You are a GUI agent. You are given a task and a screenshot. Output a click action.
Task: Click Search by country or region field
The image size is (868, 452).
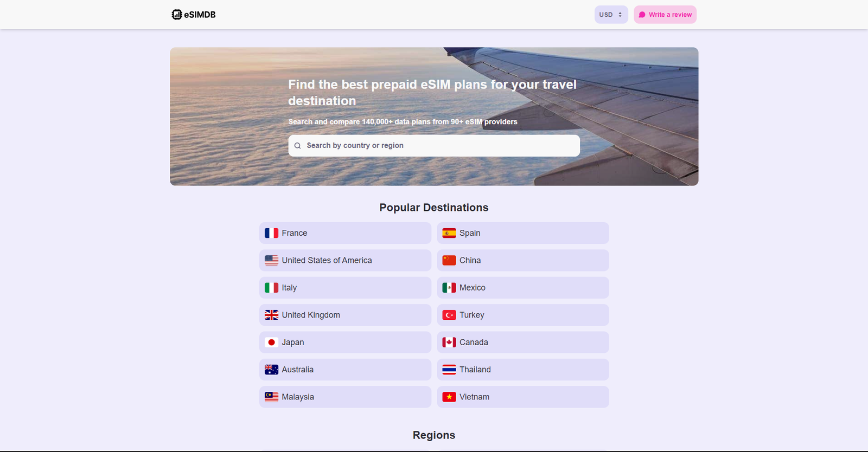point(434,146)
